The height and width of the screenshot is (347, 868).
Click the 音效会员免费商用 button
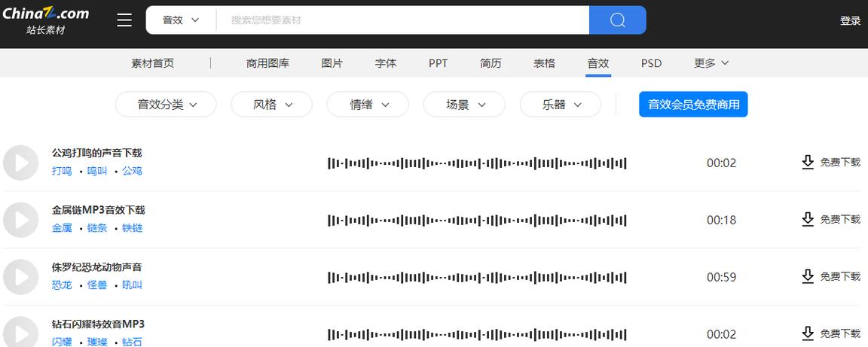tap(693, 104)
